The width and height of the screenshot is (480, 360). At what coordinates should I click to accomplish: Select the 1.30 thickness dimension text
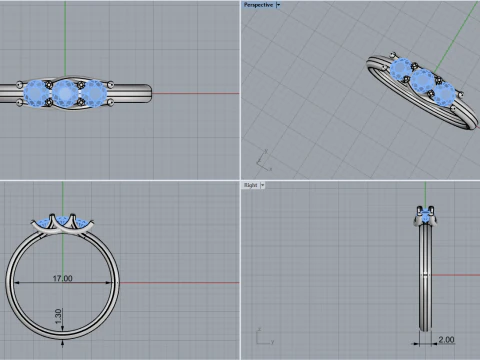tap(58, 316)
